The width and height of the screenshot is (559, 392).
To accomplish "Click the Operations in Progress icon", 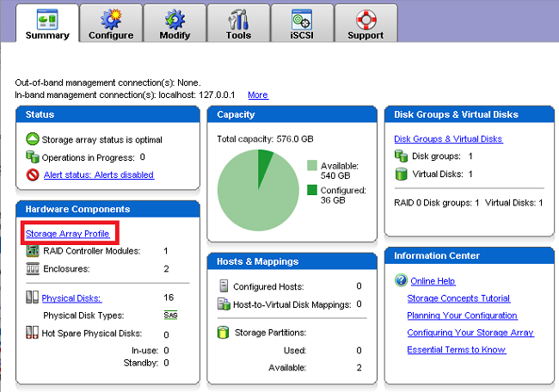I will point(32,157).
